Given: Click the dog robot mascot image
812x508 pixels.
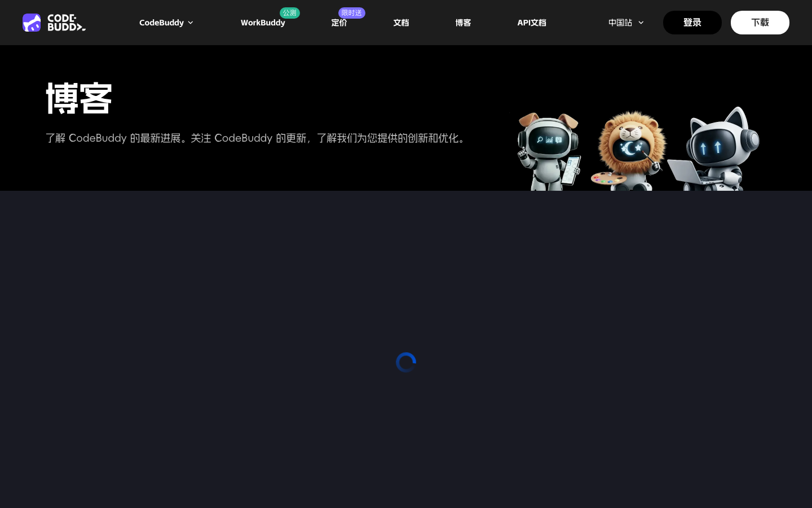Looking at the screenshot, I should pos(549,151).
